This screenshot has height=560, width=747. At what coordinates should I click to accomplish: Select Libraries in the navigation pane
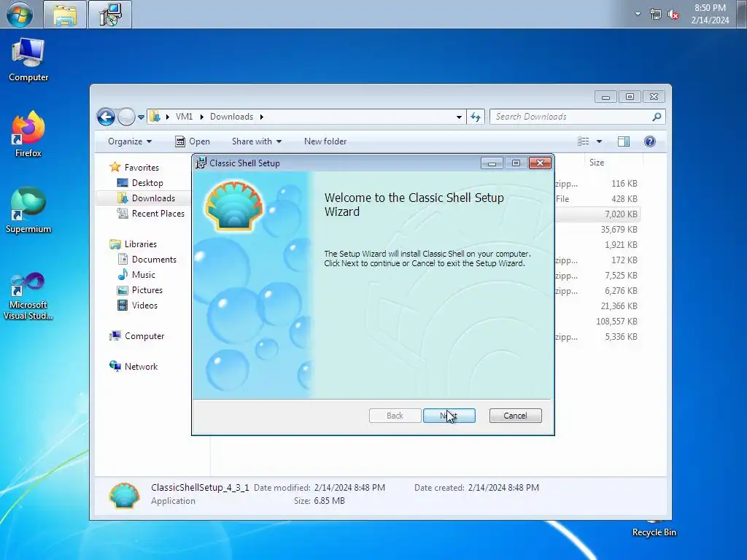(141, 244)
